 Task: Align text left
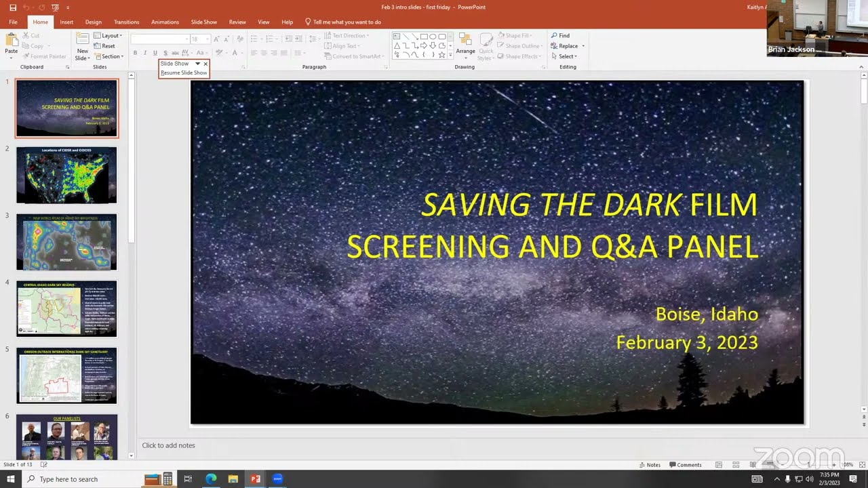tap(254, 53)
